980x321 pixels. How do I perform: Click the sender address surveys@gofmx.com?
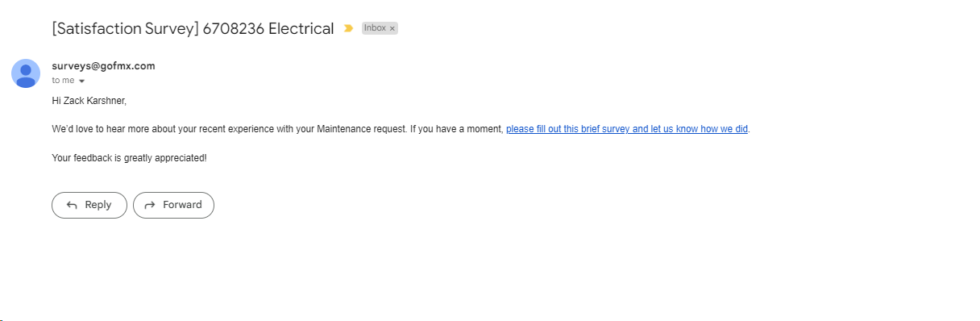tap(103, 66)
